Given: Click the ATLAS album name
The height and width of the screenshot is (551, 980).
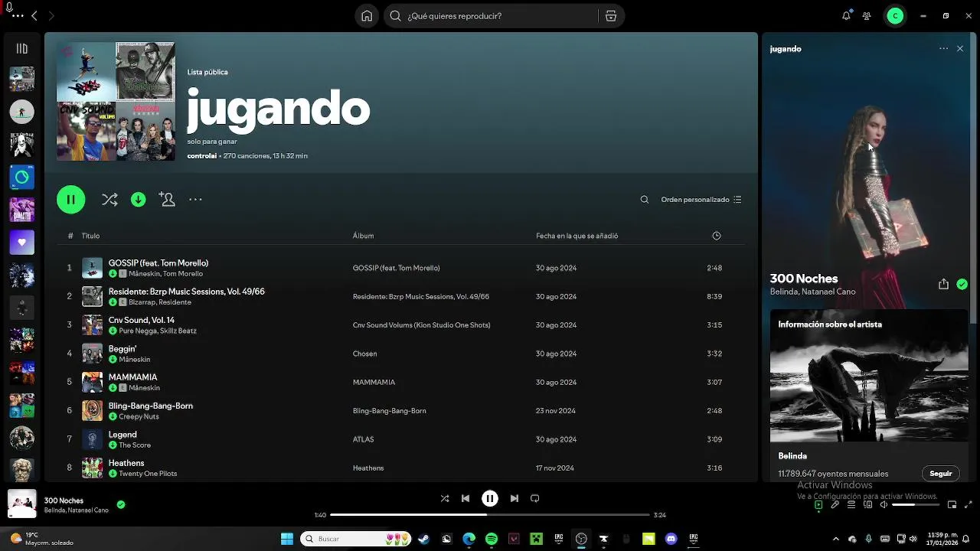Looking at the screenshot, I should 364,439.
